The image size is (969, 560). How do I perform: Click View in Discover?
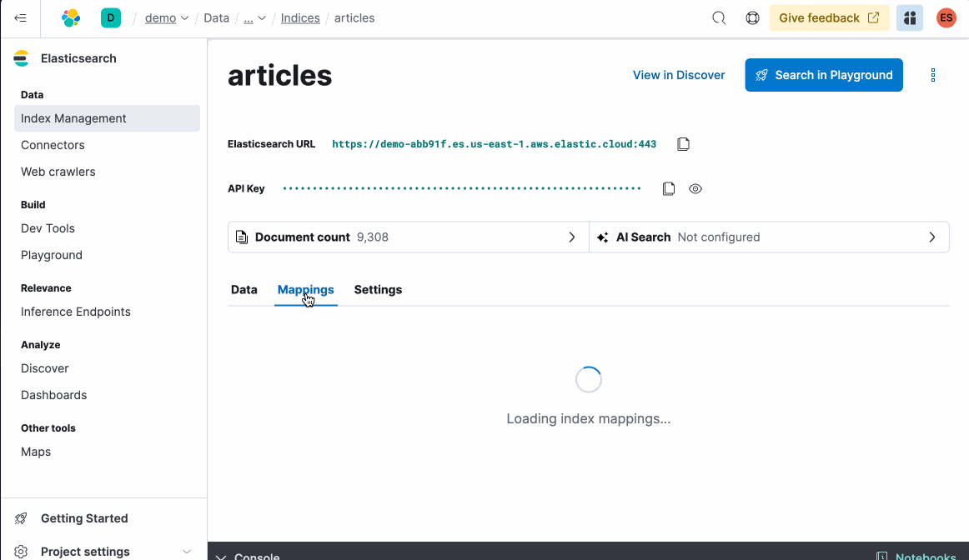pos(679,75)
